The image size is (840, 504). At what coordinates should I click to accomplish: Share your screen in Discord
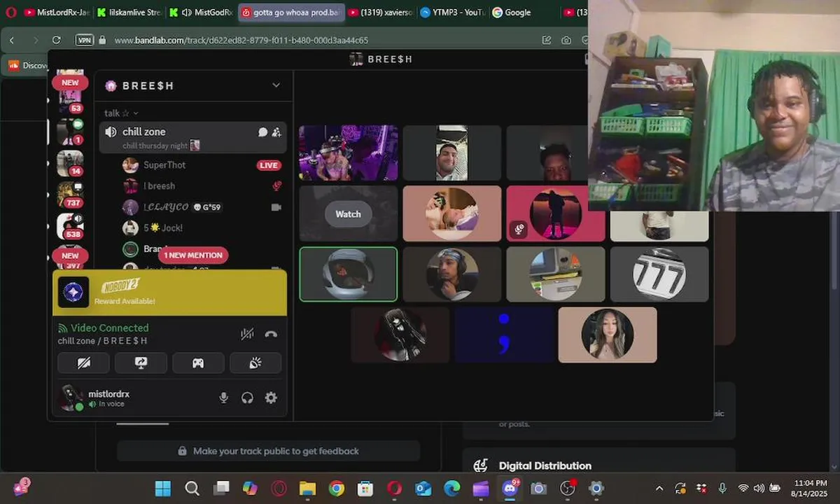(x=141, y=363)
